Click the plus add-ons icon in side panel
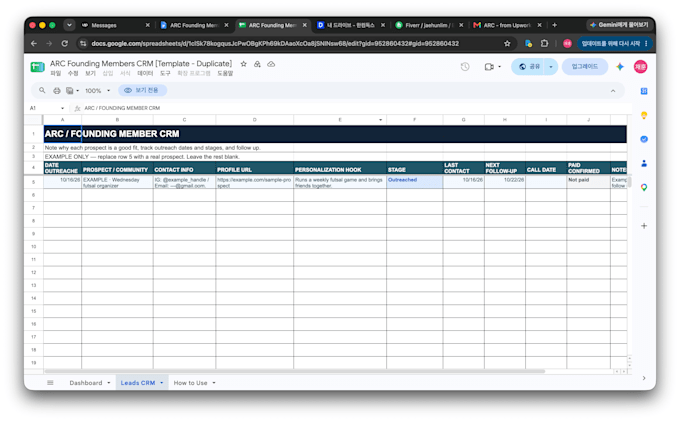This screenshot has height=422, width=680. pos(644,226)
